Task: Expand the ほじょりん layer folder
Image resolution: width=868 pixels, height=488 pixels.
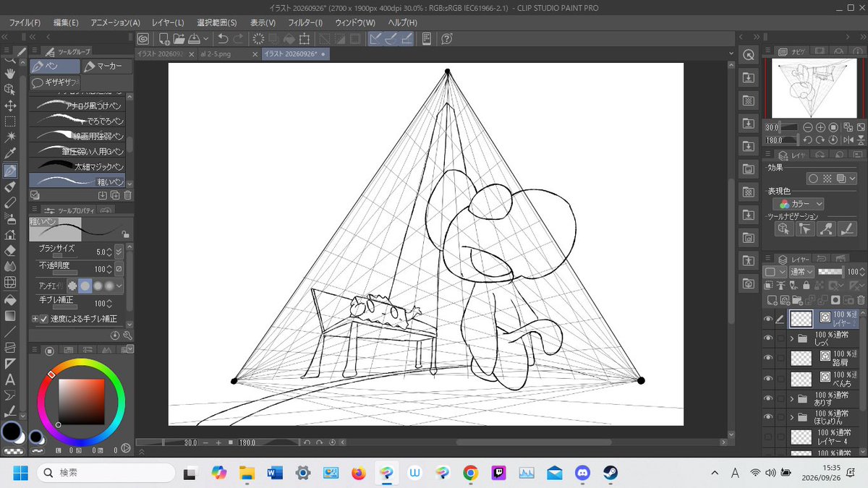Action: point(793,417)
